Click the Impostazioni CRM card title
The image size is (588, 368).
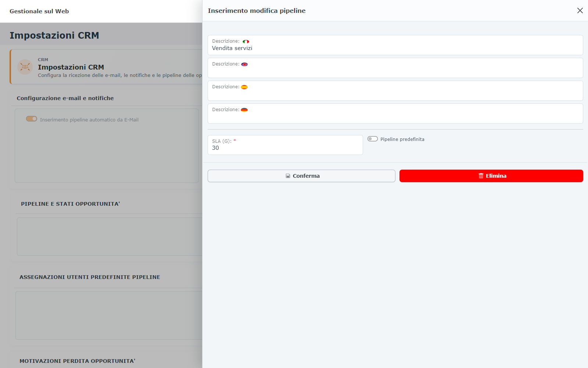pos(71,67)
